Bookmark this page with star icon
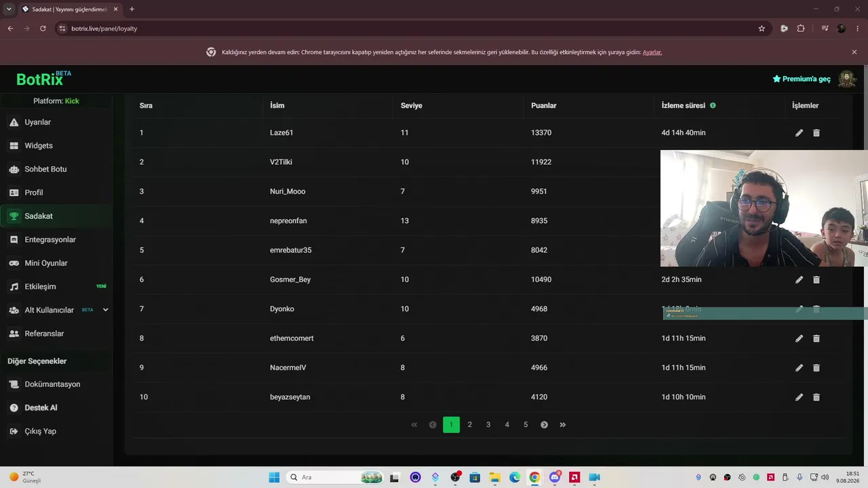 (x=762, y=28)
